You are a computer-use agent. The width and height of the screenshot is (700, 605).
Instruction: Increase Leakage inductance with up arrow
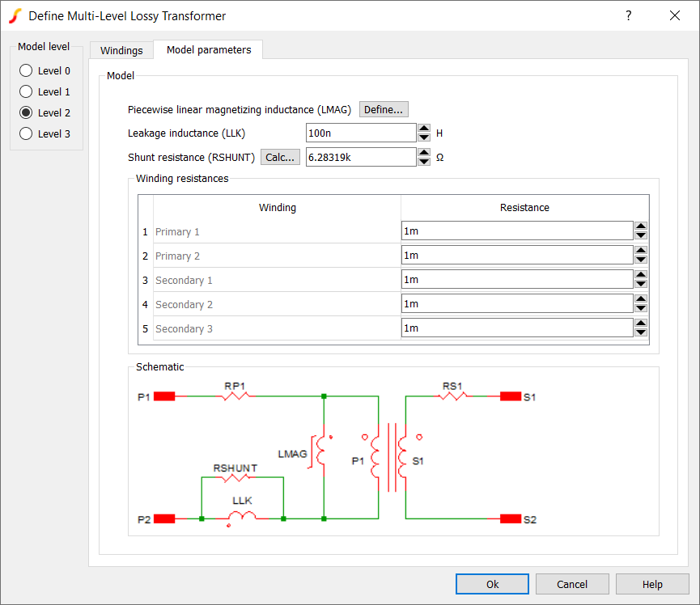coord(424,128)
